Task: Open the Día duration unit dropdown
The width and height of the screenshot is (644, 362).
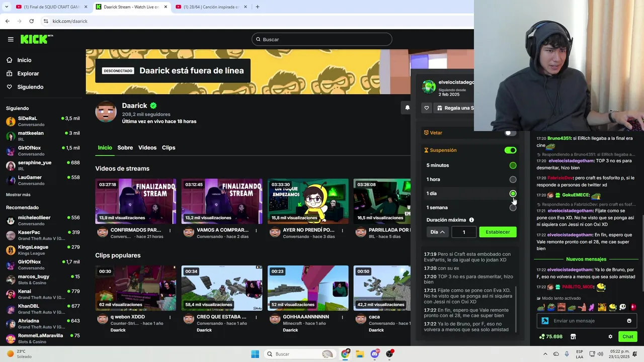Action: pyautogui.click(x=437, y=232)
